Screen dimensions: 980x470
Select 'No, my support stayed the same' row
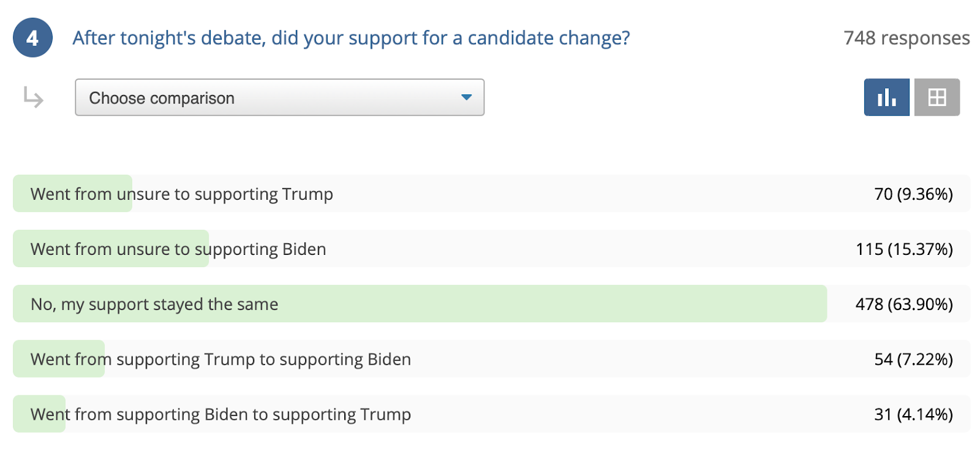(x=491, y=304)
